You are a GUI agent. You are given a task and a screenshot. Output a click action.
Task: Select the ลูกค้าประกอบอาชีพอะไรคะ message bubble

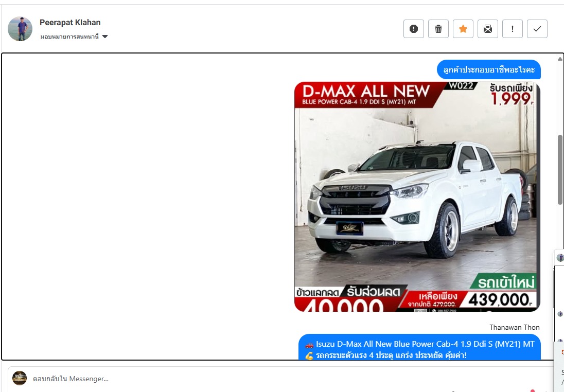click(488, 69)
